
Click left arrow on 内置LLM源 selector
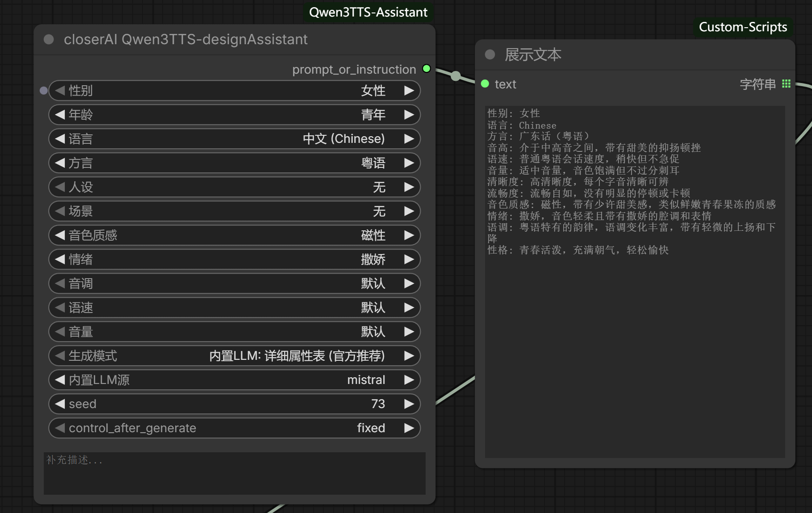(60, 380)
